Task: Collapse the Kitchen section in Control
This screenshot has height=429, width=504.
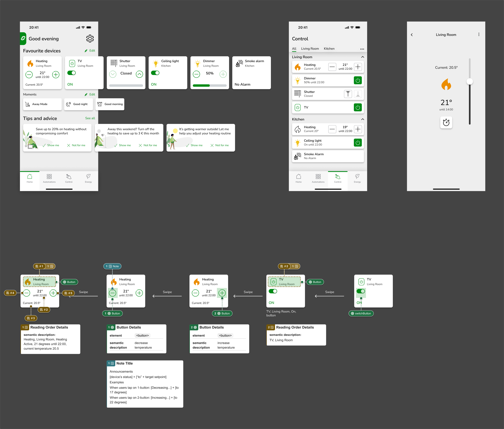Action: (362, 119)
